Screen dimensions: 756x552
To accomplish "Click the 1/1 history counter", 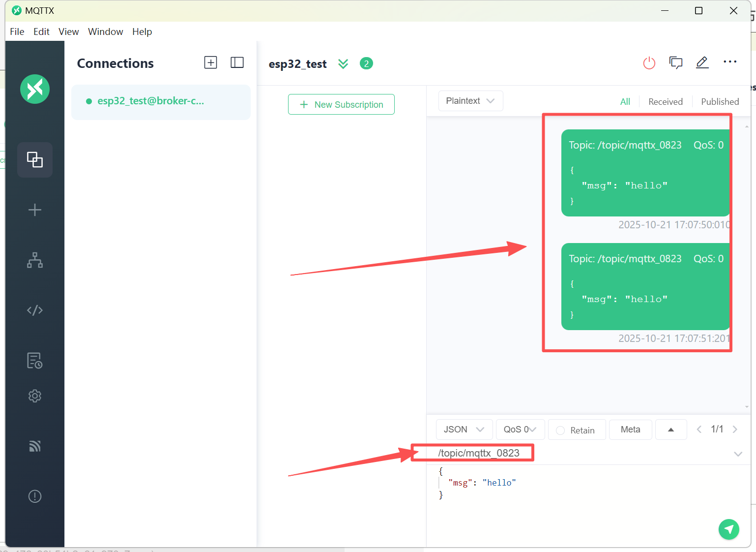I will tap(717, 429).
